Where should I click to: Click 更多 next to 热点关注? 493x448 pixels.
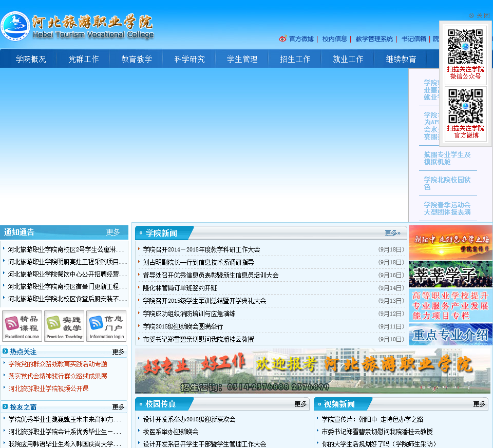118,352
